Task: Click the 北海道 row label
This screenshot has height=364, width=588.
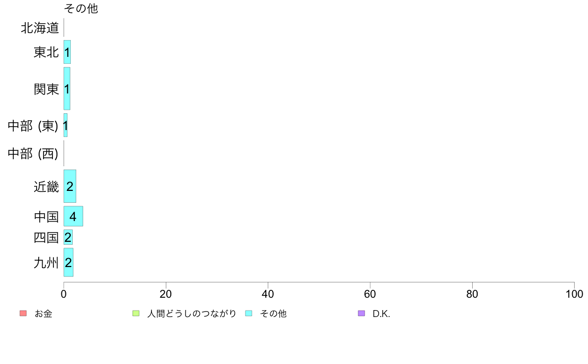Action: tap(40, 28)
